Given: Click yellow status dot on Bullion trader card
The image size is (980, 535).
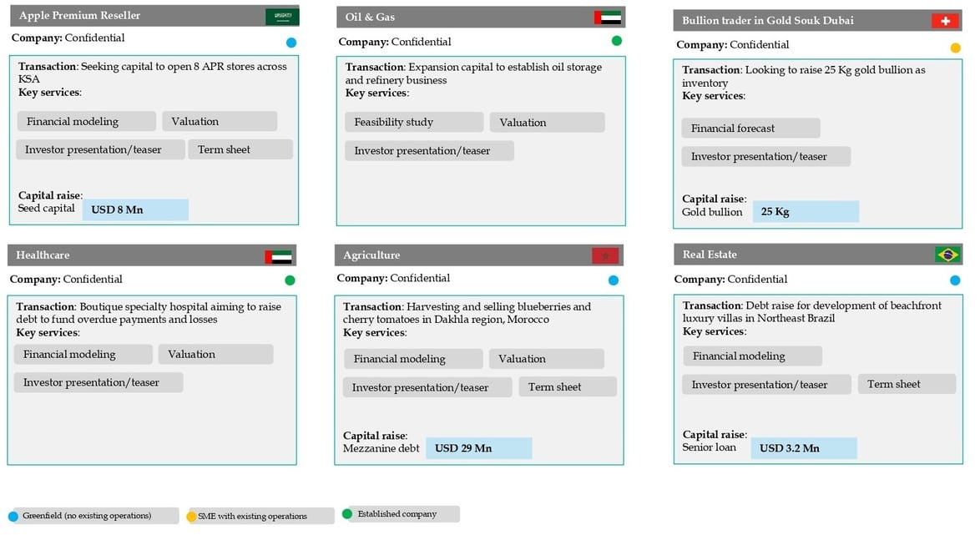Looking at the screenshot, I should 956,48.
